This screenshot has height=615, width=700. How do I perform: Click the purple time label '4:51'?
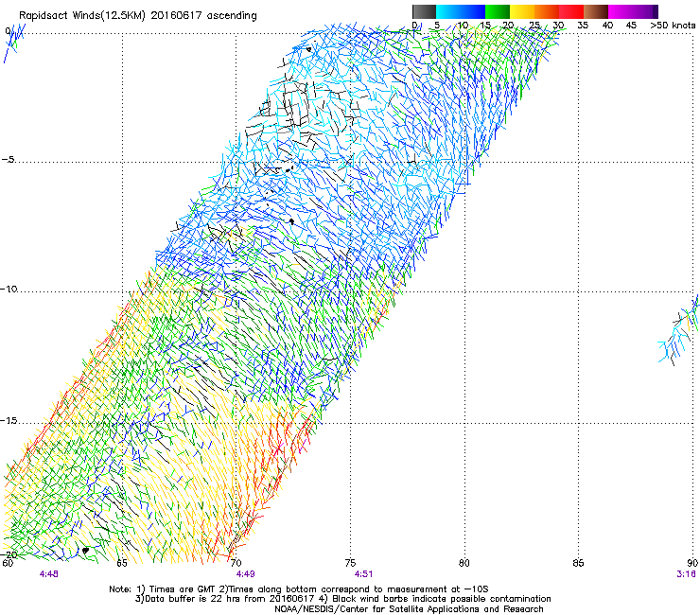tap(363, 574)
